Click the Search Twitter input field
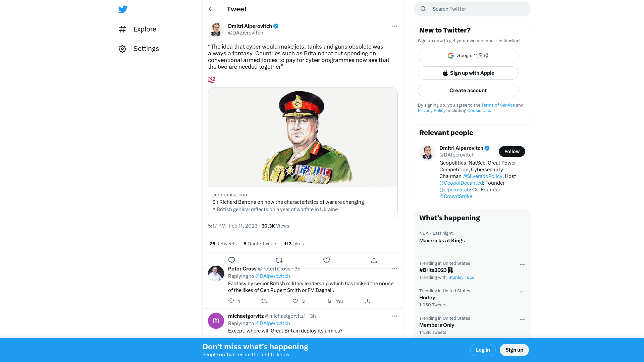 point(472,8)
